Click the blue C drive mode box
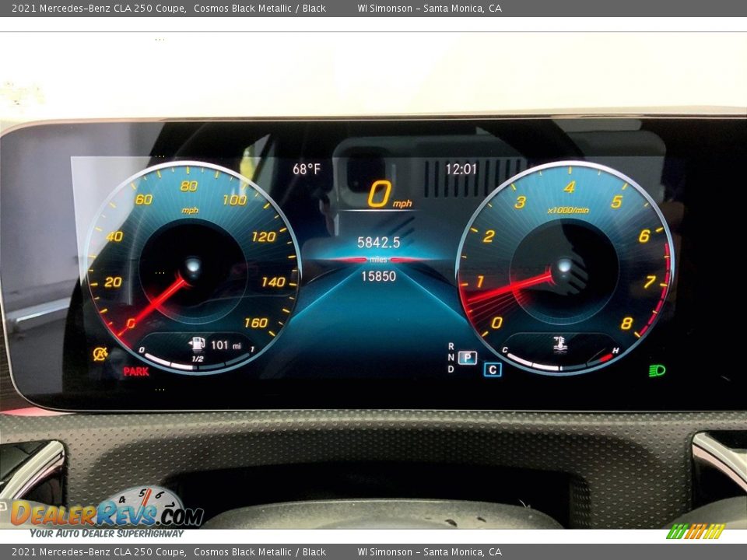 (493, 369)
